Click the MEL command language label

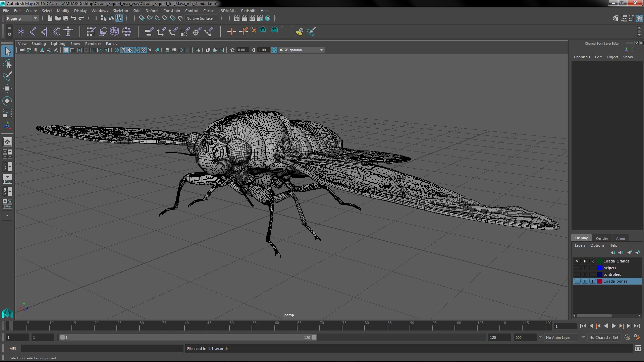13,349
